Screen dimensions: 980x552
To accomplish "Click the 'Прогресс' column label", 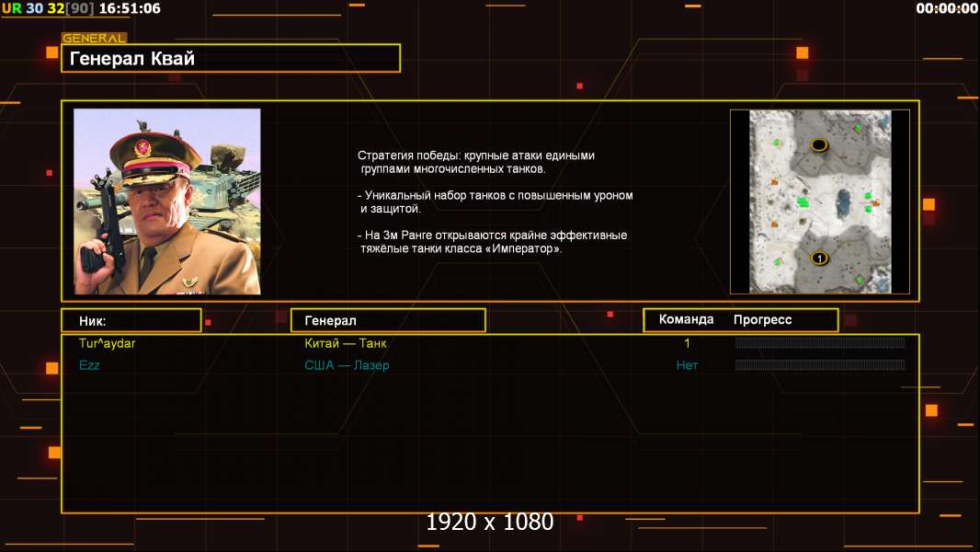I will click(x=762, y=319).
